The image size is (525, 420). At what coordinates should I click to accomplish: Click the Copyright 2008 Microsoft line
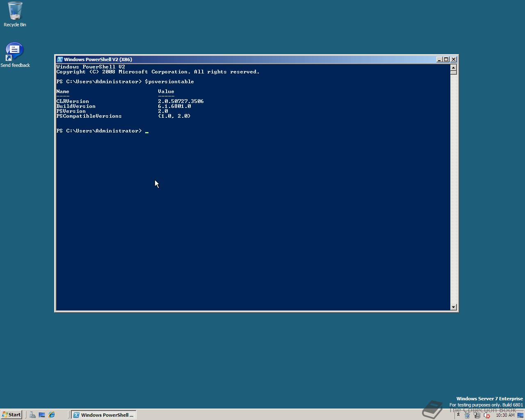(x=158, y=72)
